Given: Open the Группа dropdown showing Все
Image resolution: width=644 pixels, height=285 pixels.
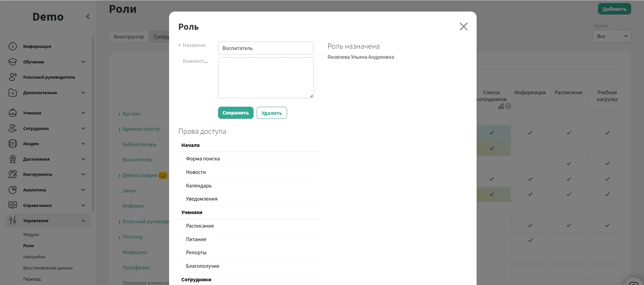Looking at the screenshot, I should click(612, 36).
